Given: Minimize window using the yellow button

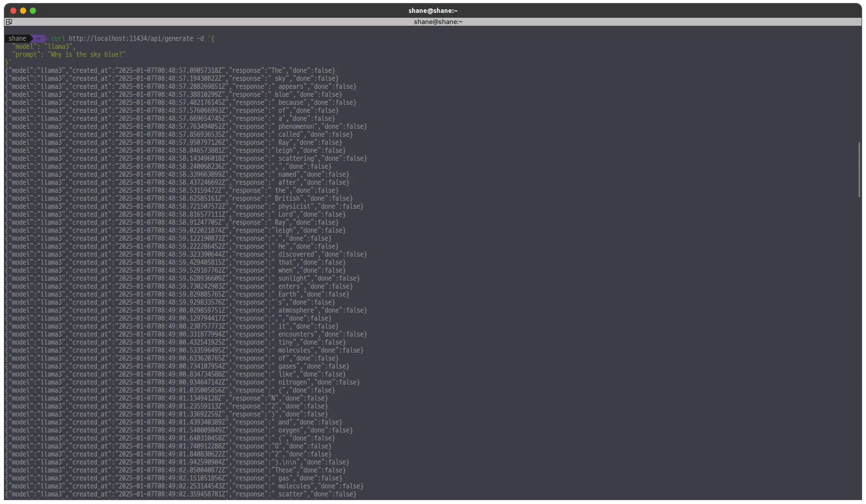Looking at the screenshot, I should coord(23,11).
